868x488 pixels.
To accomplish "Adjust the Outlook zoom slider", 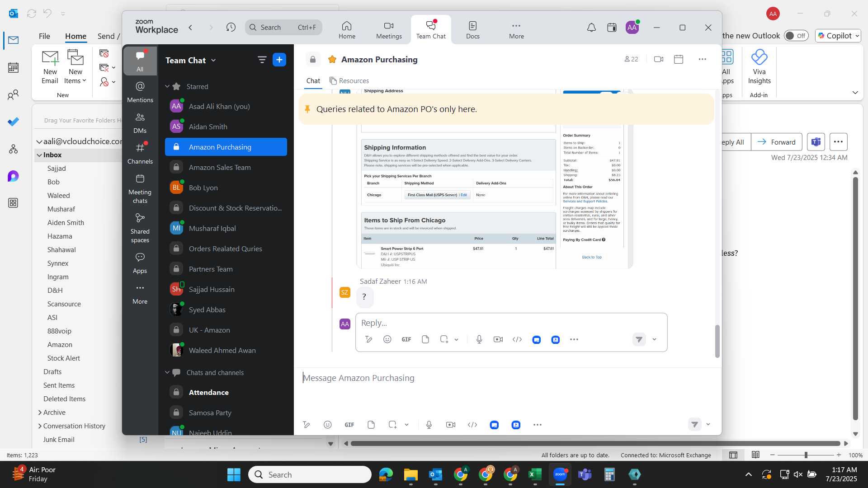I will point(806,455).
